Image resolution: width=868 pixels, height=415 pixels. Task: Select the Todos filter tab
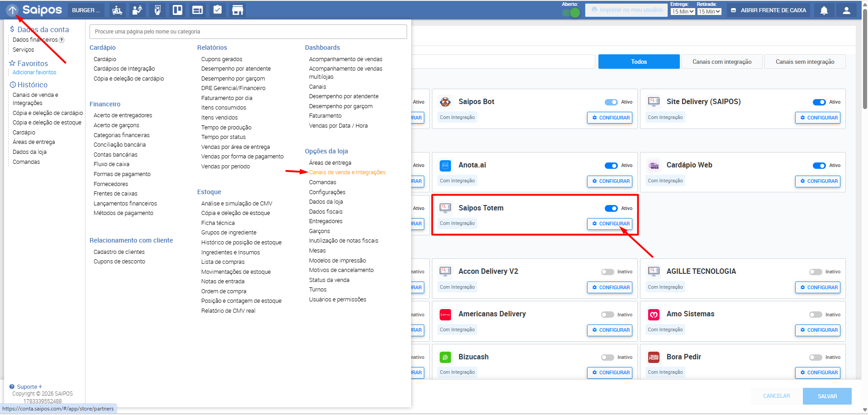pos(639,62)
